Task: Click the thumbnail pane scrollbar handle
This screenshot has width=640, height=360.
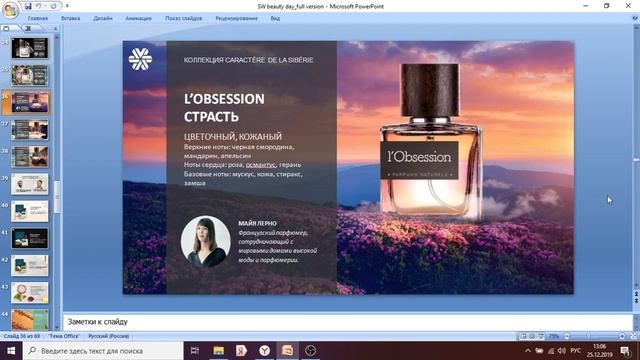Action: tap(57, 197)
